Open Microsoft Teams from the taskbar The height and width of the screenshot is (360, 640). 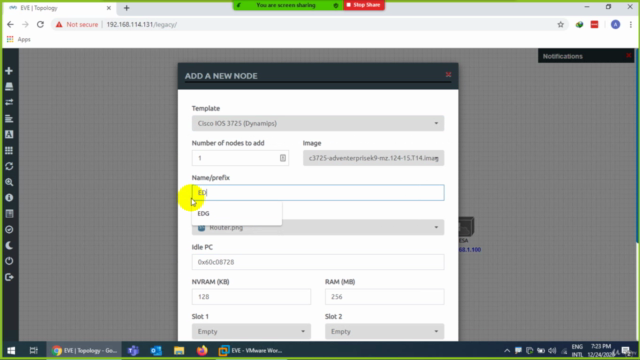pyautogui.click(x=133, y=350)
